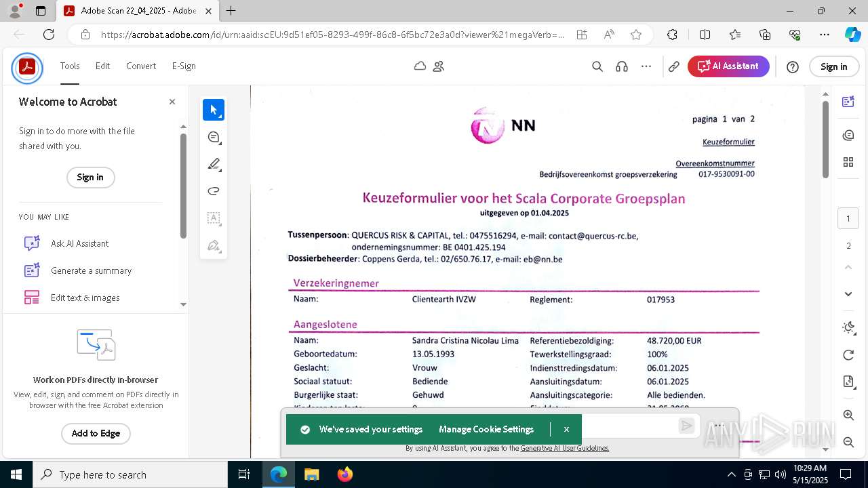Viewport: 868px width, 488px height.
Task: Open Task View on taskbar
Action: 244,474
